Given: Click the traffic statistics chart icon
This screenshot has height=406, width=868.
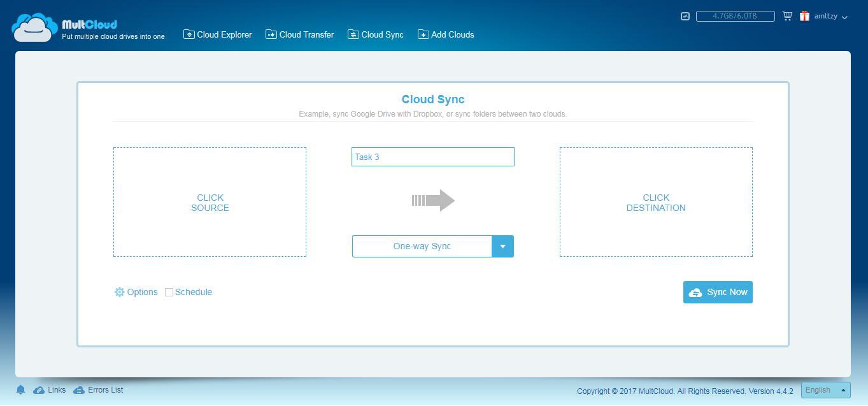Looking at the screenshot, I should click(x=685, y=17).
